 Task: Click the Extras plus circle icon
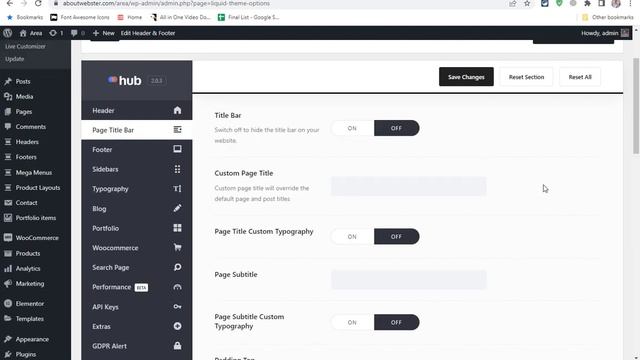(177, 326)
